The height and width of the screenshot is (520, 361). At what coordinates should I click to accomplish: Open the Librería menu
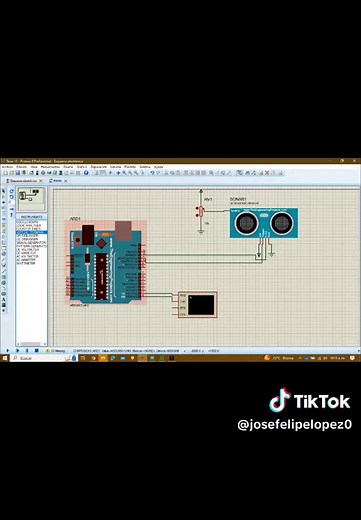[116, 167]
